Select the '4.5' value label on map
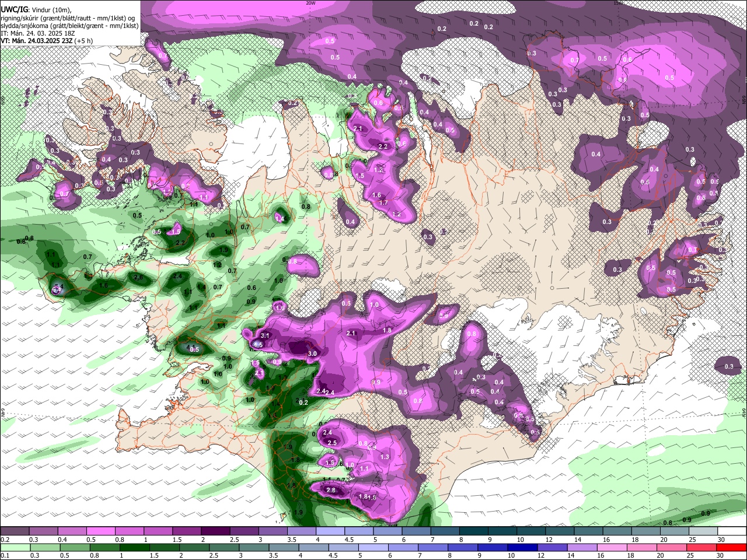 (258, 345)
